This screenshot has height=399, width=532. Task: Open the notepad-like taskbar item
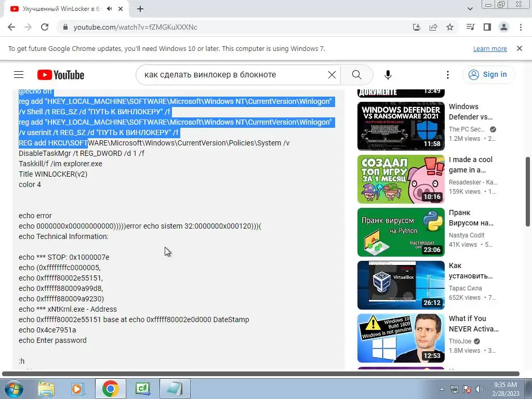coord(175,389)
